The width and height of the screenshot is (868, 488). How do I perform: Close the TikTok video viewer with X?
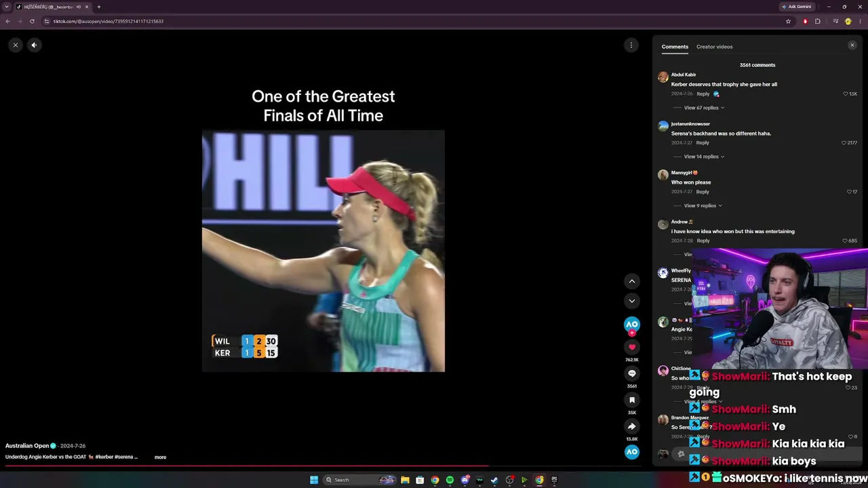tap(15, 45)
